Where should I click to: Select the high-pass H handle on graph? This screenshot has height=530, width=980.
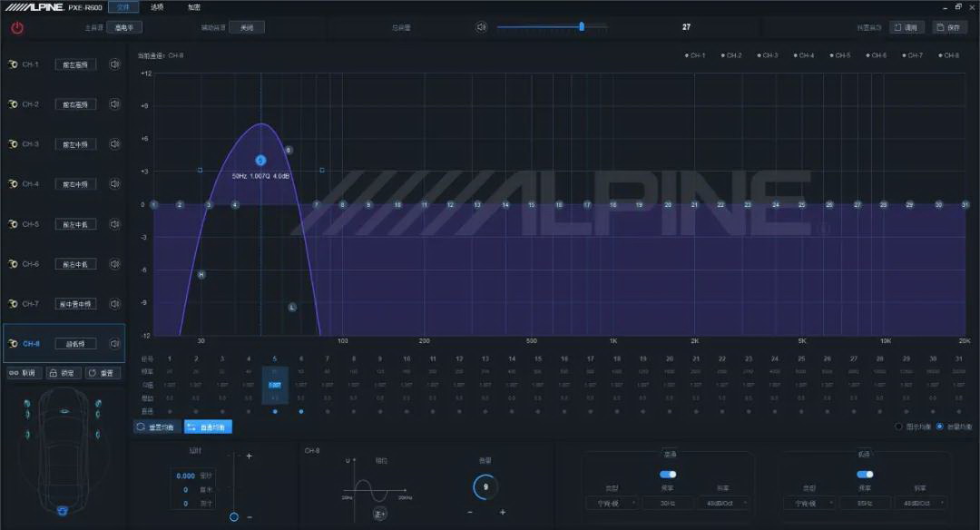click(x=201, y=274)
